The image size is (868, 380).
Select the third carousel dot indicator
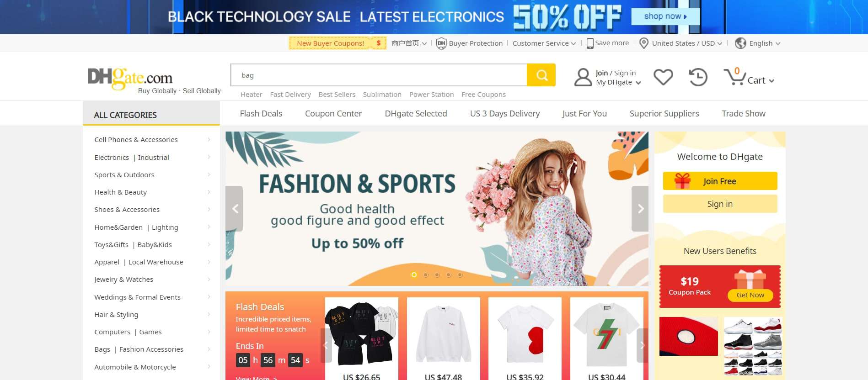point(437,274)
